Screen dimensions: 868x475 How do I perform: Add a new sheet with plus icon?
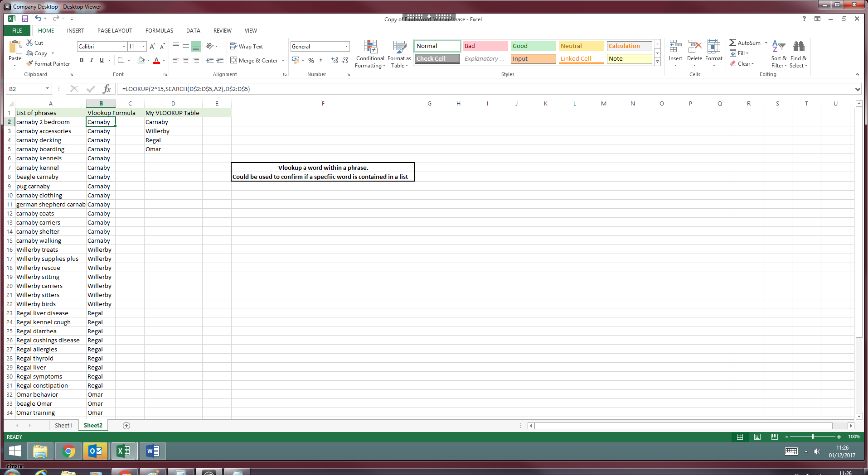pyautogui.click(x=126, y=426)
